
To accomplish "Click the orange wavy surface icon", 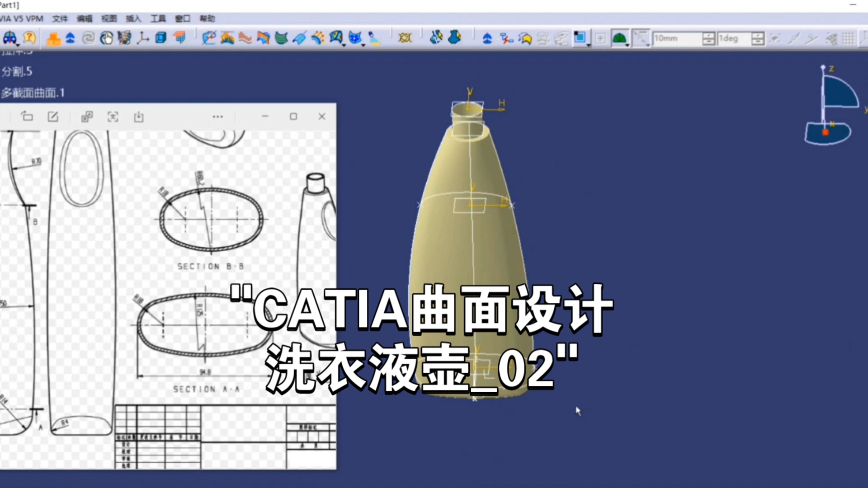I will (245, 38).
